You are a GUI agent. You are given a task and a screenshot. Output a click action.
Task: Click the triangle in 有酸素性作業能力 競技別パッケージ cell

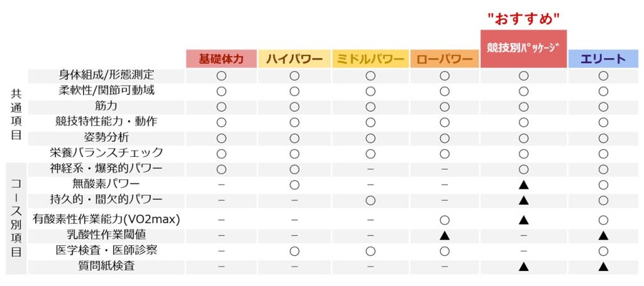tap(523, 220)
